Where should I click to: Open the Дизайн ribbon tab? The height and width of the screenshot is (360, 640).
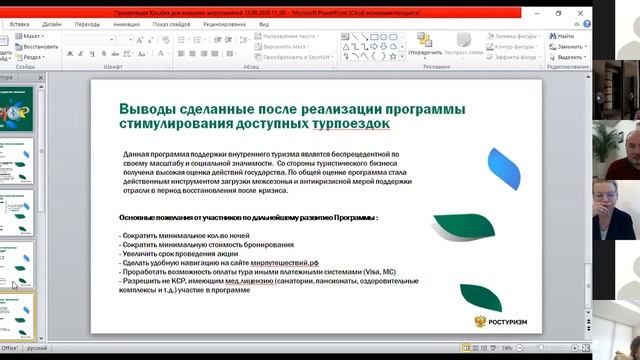[52, 24]
